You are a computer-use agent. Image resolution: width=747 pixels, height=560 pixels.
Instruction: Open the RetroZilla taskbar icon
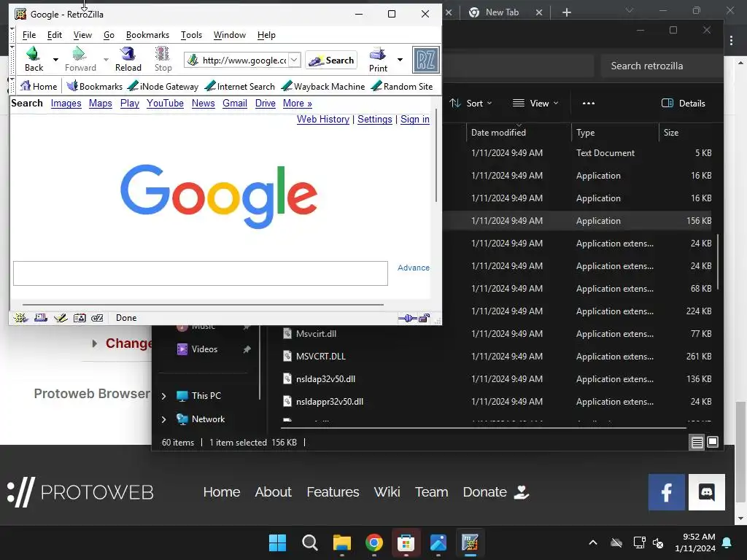tap(471, 542)
